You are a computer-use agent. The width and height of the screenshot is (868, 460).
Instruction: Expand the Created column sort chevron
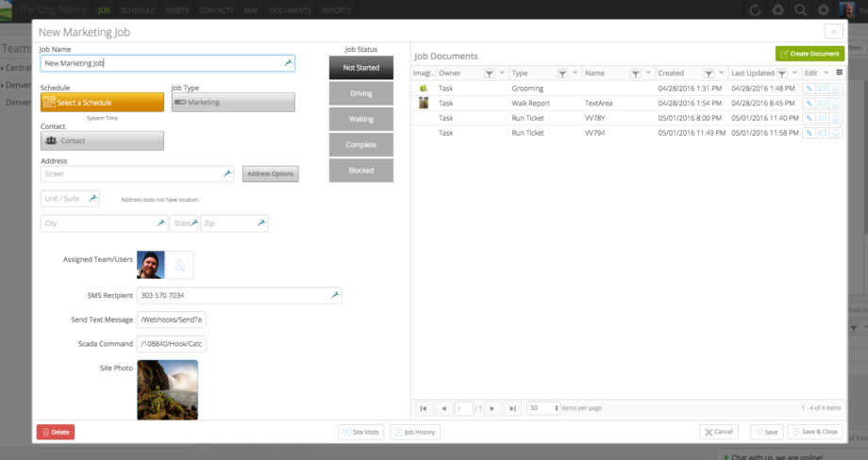(x=722, y=73)
